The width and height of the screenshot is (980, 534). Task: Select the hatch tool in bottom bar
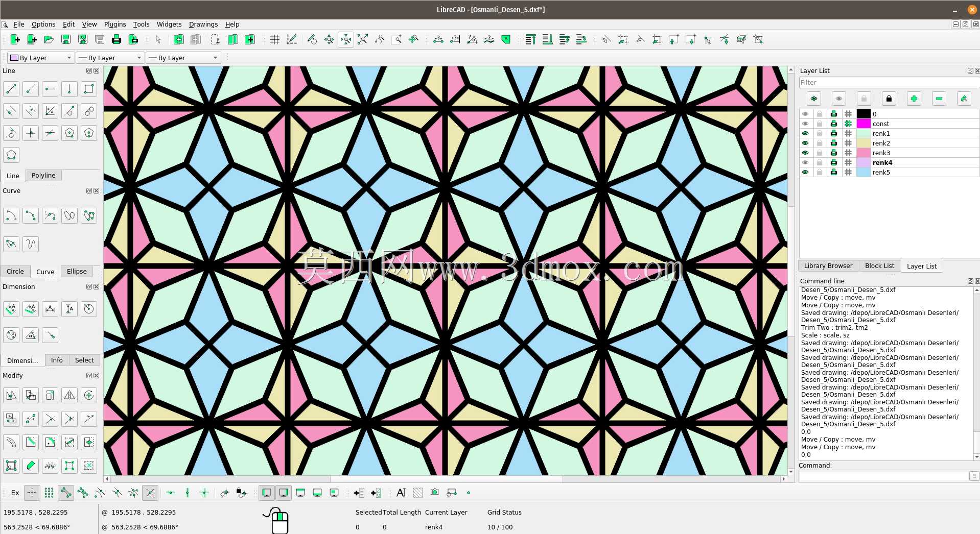[x=417, y=493]
